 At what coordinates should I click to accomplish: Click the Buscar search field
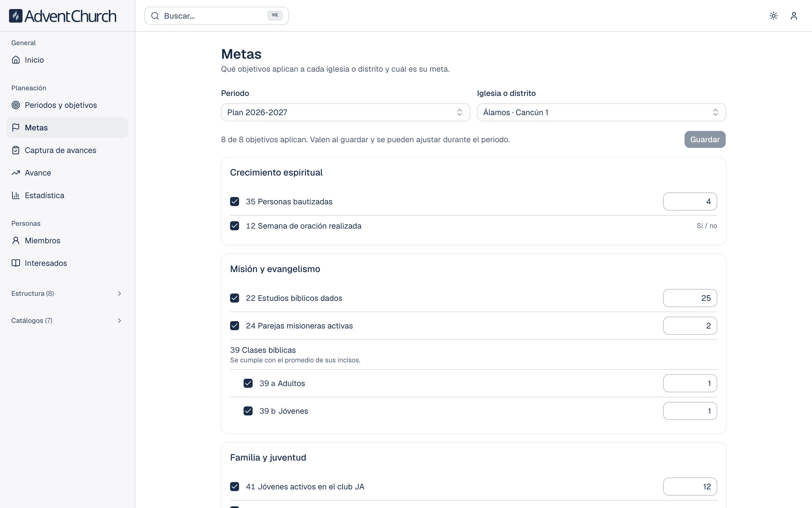(x=217, y=16)
